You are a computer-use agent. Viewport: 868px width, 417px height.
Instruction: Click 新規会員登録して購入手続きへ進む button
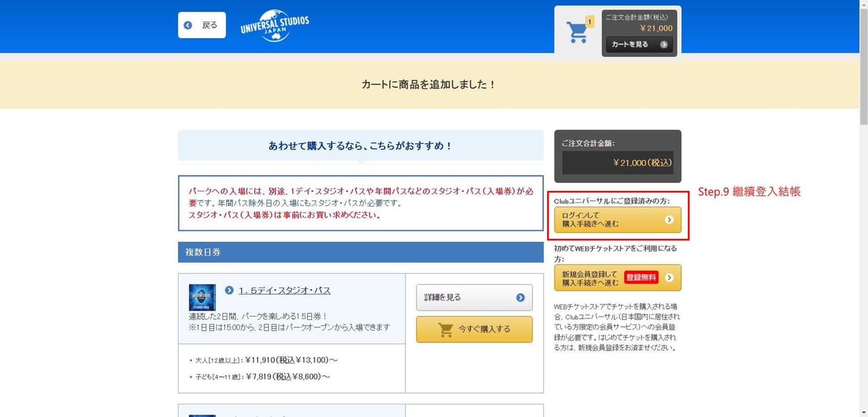coord(618,278)
